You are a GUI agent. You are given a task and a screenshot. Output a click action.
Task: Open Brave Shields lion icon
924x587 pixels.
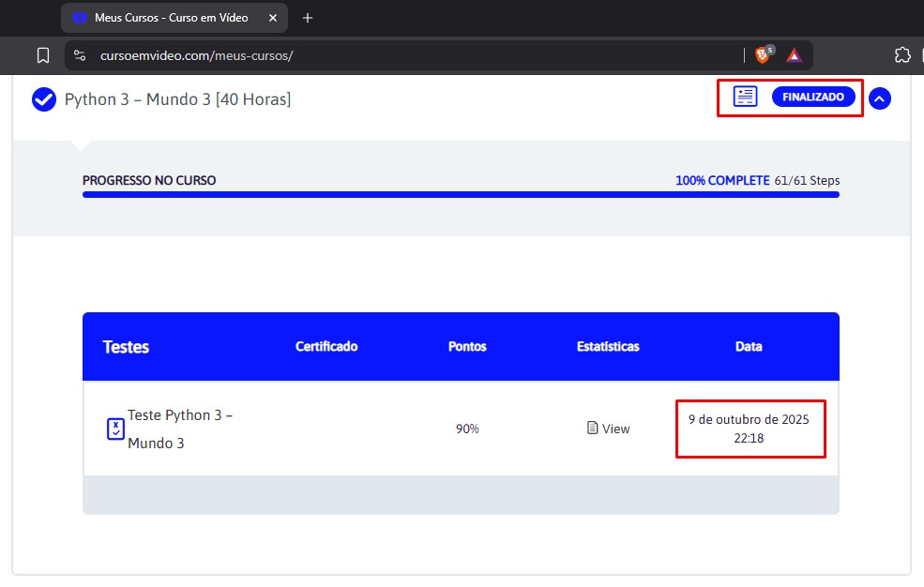(764, 55)
